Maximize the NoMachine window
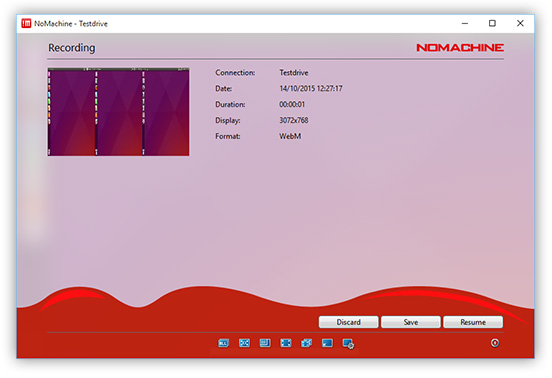Screen dimensions: 552x378 tap(492, 23)
